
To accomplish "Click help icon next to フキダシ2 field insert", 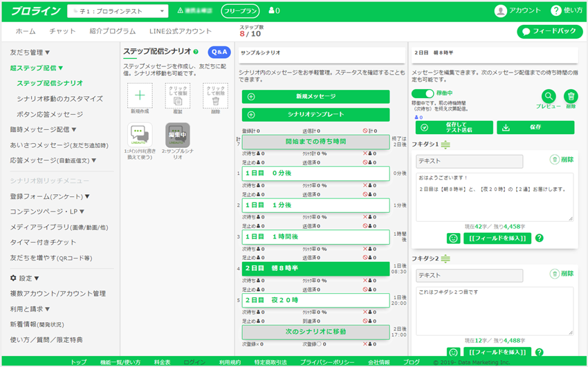I will pos(540,352).
